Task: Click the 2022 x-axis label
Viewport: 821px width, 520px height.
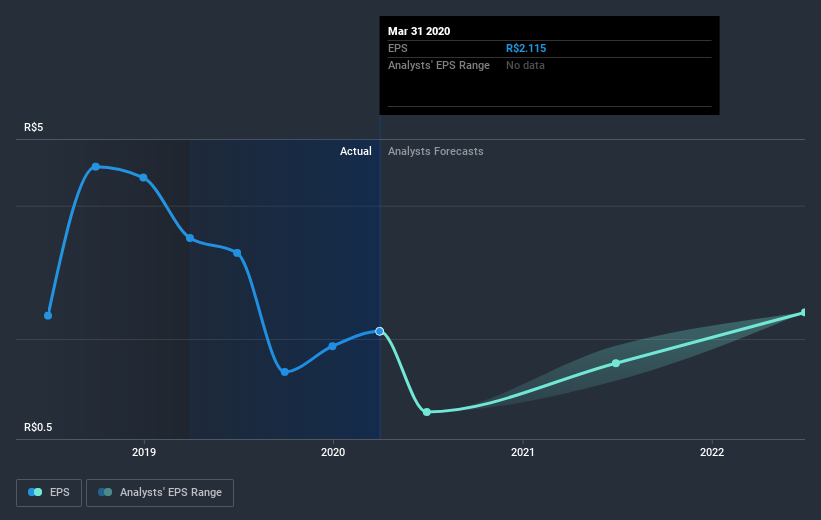Action: coord(712,452)
